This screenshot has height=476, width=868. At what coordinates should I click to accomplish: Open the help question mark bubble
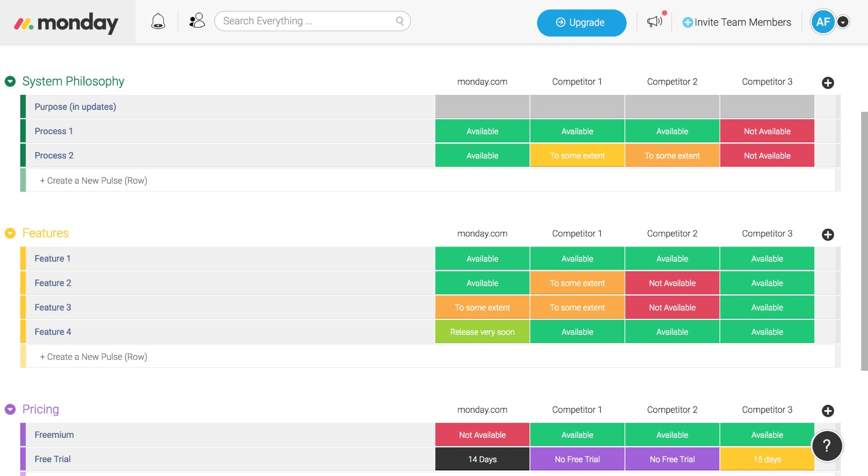click(827, 446)
